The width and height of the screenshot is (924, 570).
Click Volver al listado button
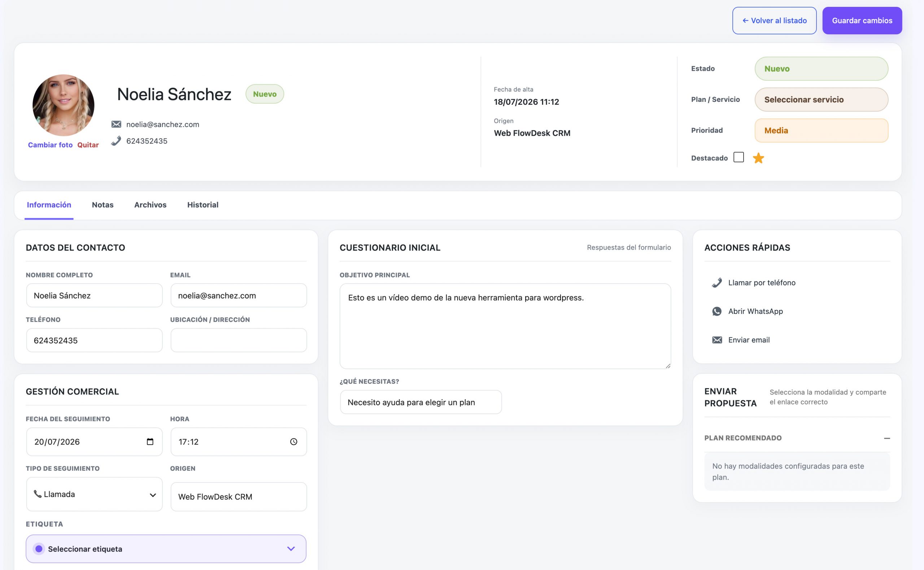(774, 21)
